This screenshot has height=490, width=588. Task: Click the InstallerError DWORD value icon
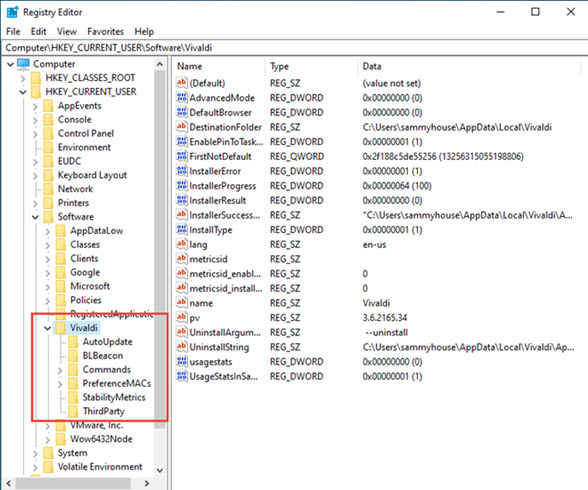(x=182, y=171)
